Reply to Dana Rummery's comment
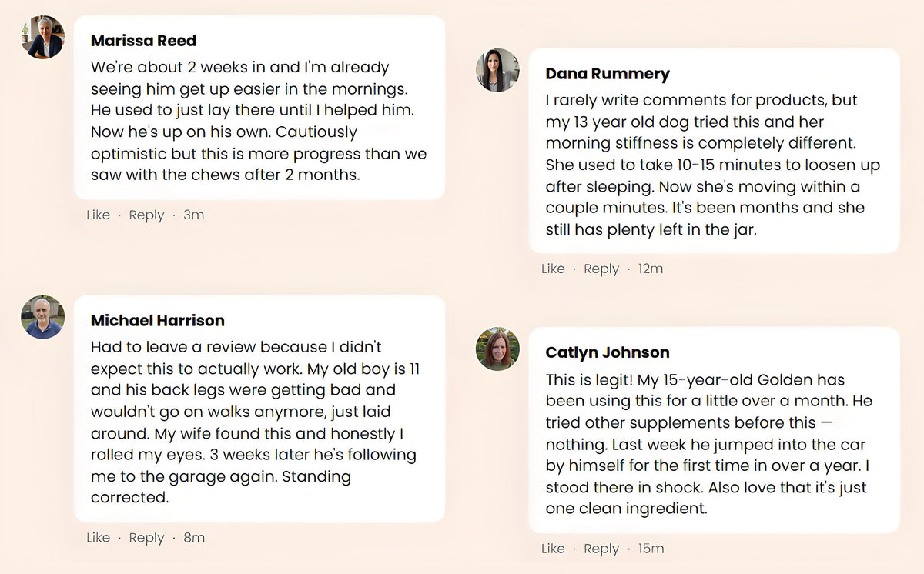The image size is (924, 574). click(601, 269)
